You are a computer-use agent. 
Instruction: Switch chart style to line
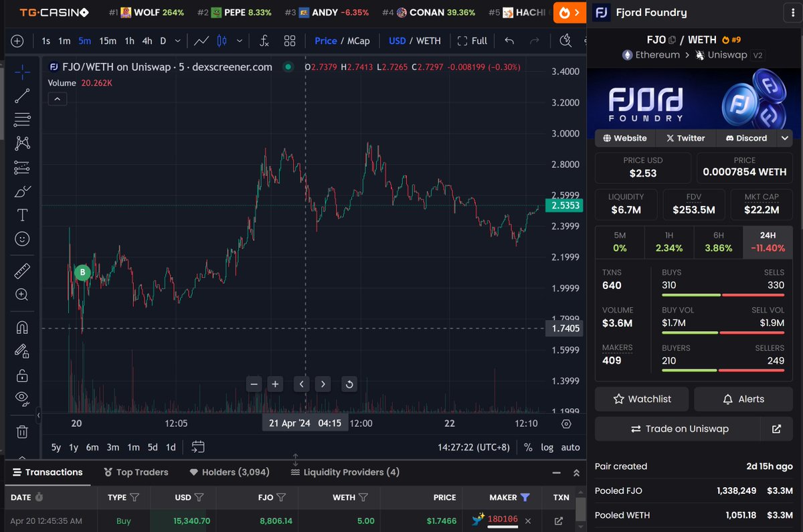point(201,41)
